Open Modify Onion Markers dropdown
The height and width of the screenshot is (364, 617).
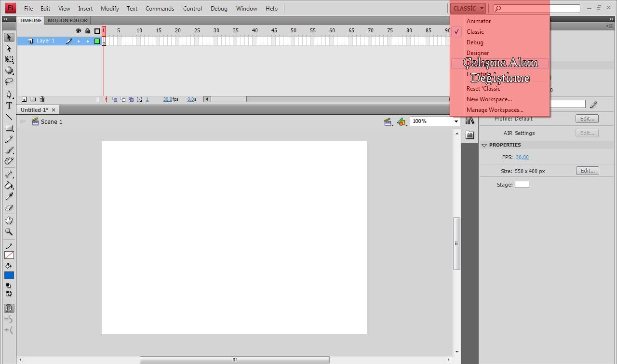(x=139, y=99)
